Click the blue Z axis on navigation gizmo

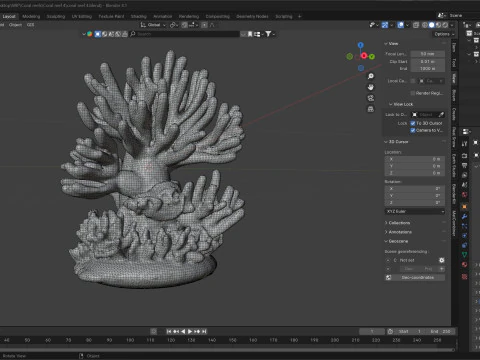(361, 45)
